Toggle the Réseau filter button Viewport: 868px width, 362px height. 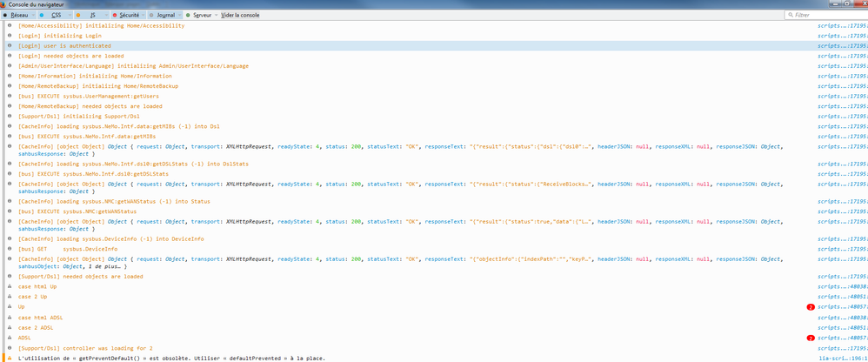point(17,15)
